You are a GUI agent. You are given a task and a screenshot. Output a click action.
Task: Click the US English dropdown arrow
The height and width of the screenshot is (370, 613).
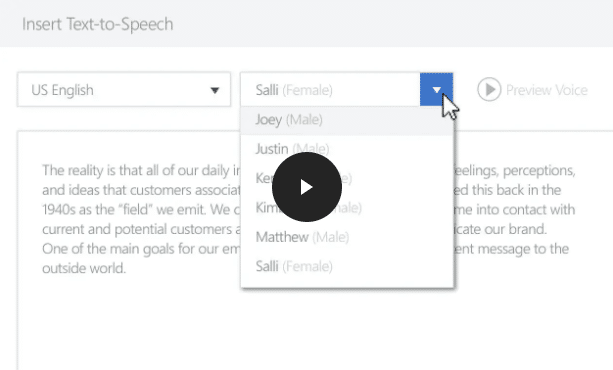(x=215, y=90)
